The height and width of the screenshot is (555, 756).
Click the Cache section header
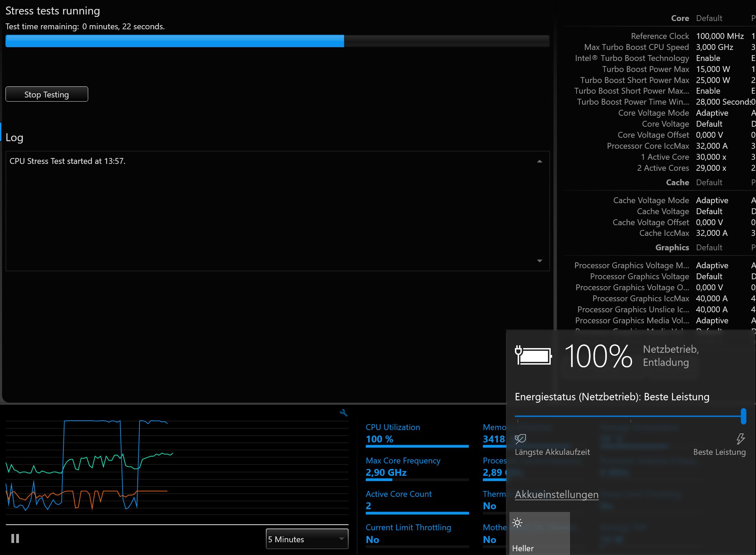pyautogui.click(x=677, y=182)
